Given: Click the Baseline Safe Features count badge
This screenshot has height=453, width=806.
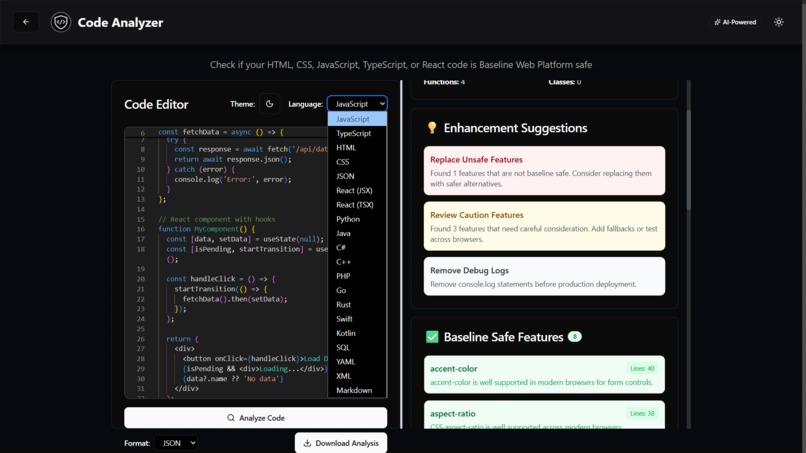Looking at the screenshot, I should (x=575, y=337).
